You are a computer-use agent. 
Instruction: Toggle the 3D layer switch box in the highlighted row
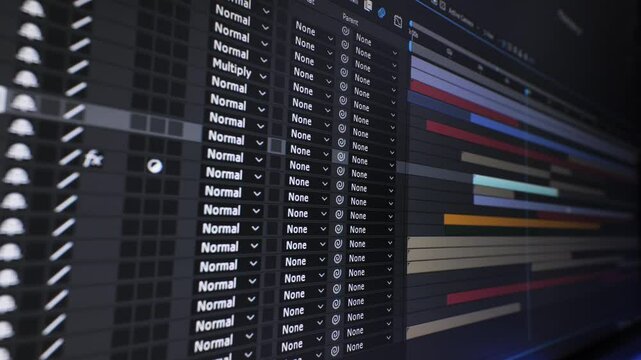pyautogui.click(x=176, y=128)
